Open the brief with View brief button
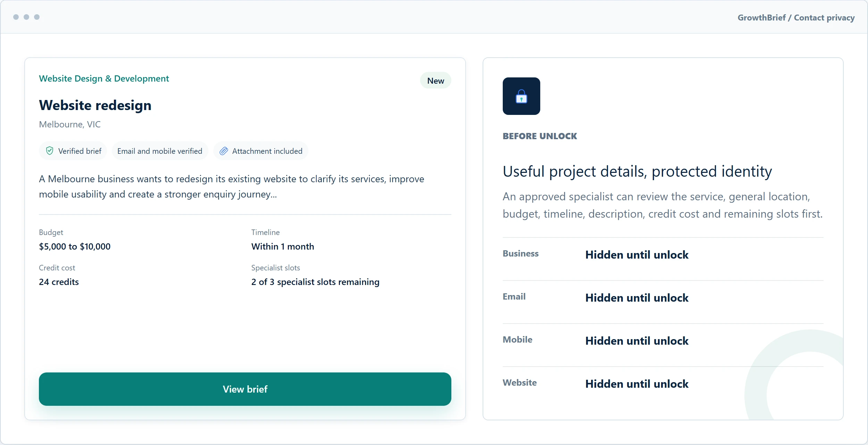The image size is (868, 445). (245, 389)
